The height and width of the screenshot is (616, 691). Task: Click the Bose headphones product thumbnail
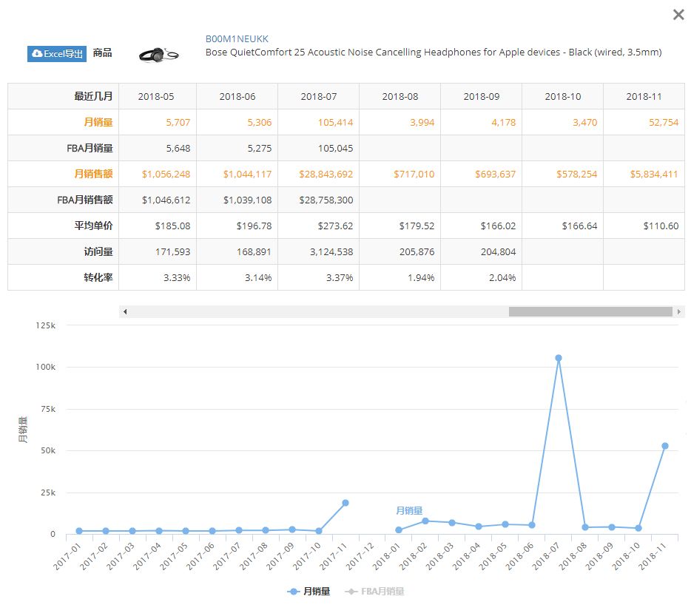(159, 55)
